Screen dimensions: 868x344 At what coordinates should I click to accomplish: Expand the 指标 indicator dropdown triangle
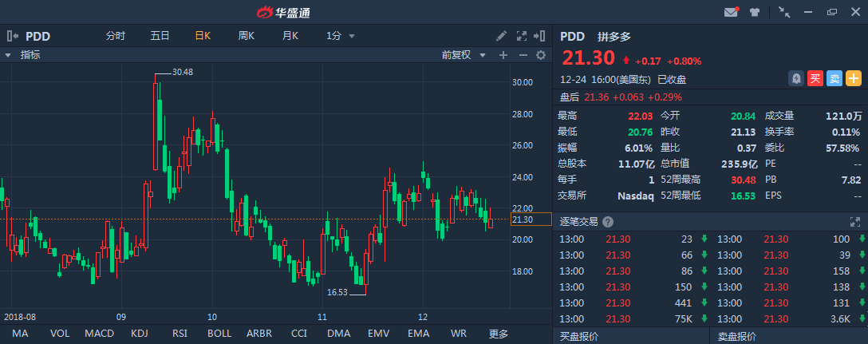click(x=8, y=55)
